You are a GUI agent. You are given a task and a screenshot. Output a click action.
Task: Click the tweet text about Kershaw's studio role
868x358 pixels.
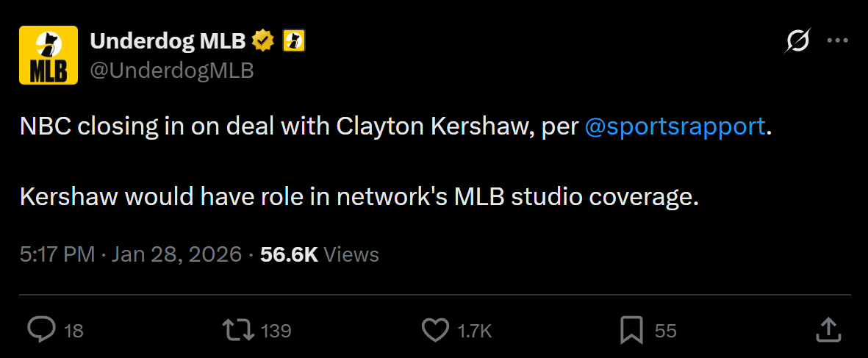358,197
